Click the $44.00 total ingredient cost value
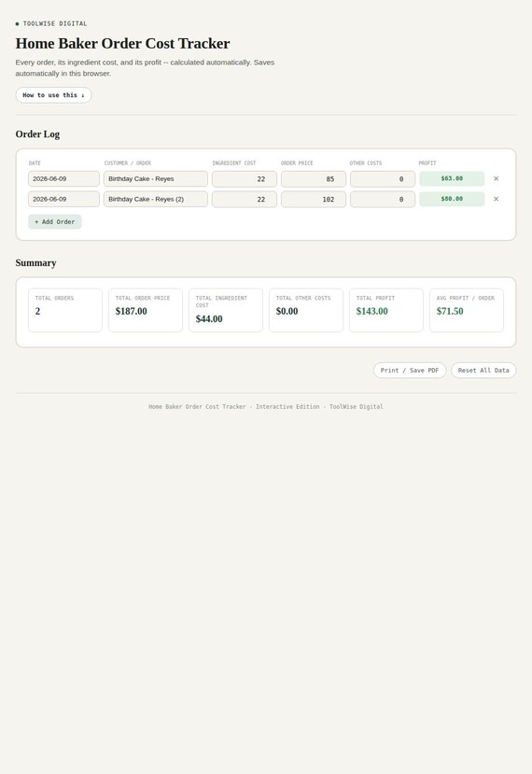Screen dimensions: 532x774 [x=209, y=319]
